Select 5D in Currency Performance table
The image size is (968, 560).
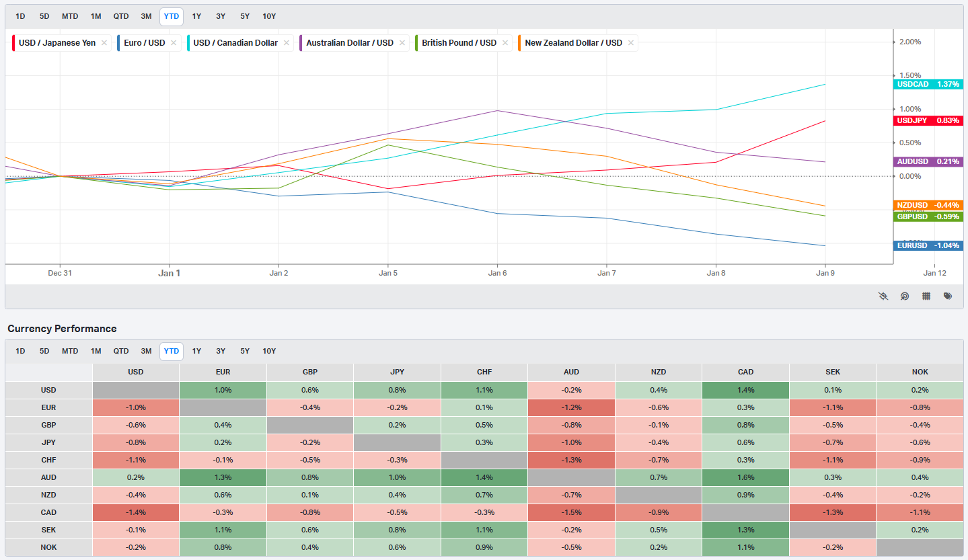[x=44, y=351]
